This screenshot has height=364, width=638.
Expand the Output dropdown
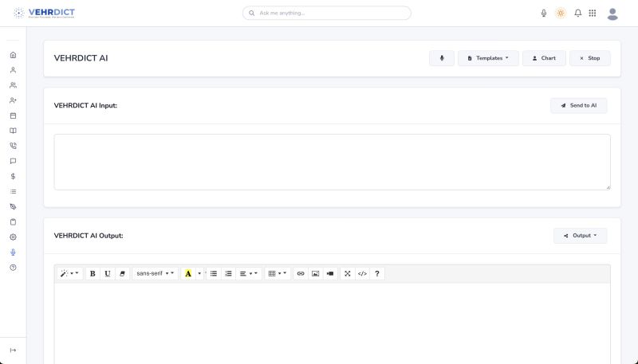(580, 235)
